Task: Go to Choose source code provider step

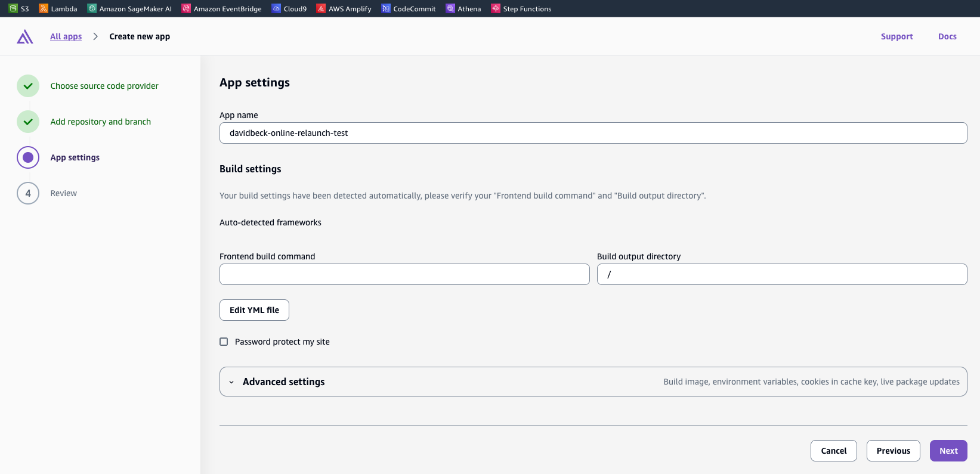Action: pyautogui.click(x=104, y=86)
